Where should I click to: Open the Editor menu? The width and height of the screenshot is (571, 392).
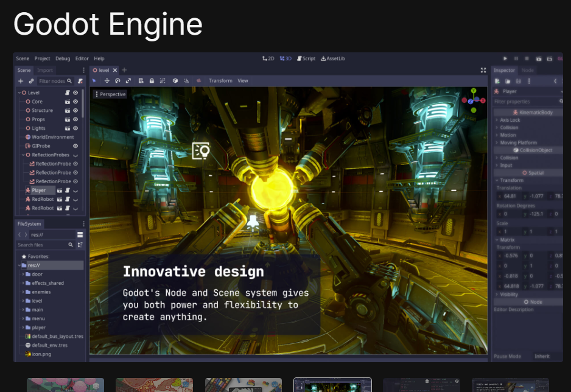[82, 58]
